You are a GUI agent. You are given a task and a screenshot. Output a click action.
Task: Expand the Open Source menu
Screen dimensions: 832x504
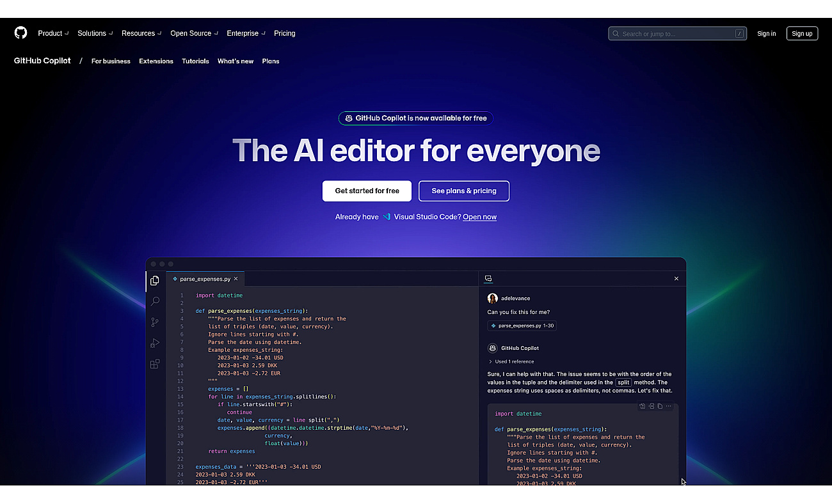194,33
